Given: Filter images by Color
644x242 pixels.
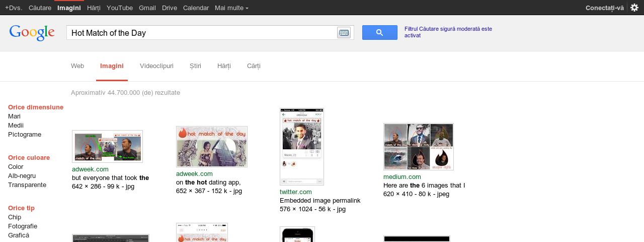Looking at the screenshot, I should coord(16,167).
